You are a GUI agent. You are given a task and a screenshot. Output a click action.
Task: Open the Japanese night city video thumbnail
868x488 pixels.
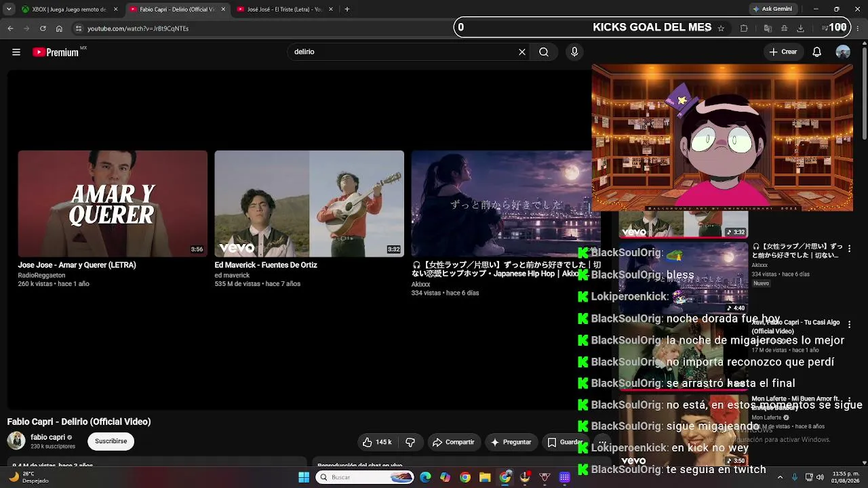(x=501, y=203)
